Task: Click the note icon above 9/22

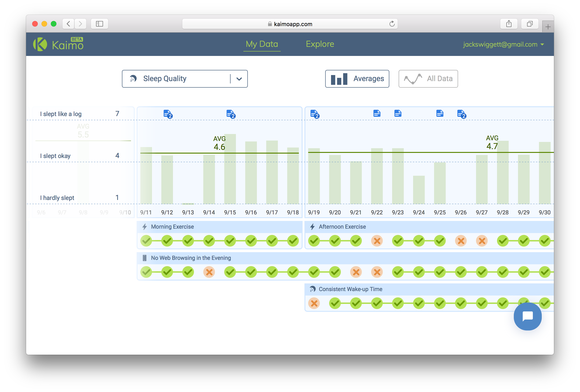Action: pos(376,113)
